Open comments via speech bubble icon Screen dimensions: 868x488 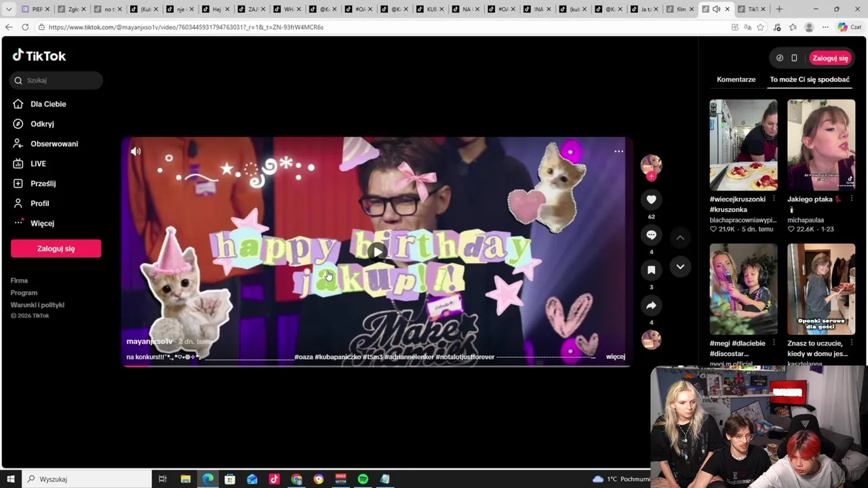point(651,235)
